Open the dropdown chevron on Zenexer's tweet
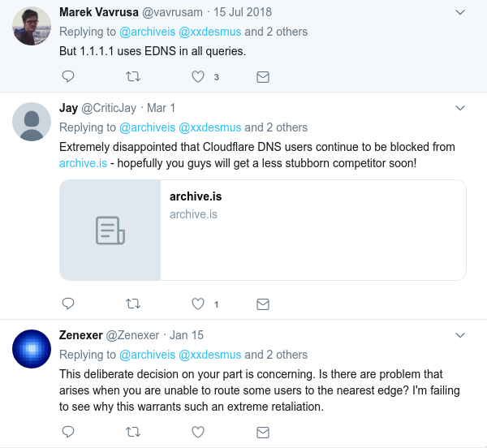Image resolution: width=487 pixels, height=448 pixels. (x=460, y=335)
